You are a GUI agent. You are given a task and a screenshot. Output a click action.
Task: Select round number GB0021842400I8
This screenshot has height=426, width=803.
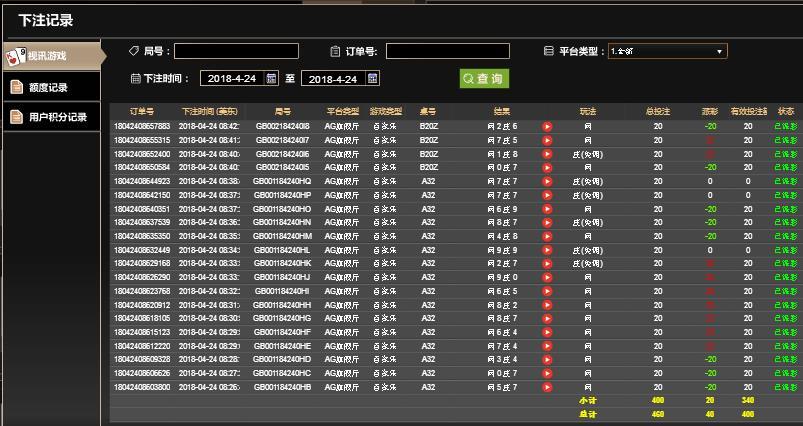click(283, 126)
